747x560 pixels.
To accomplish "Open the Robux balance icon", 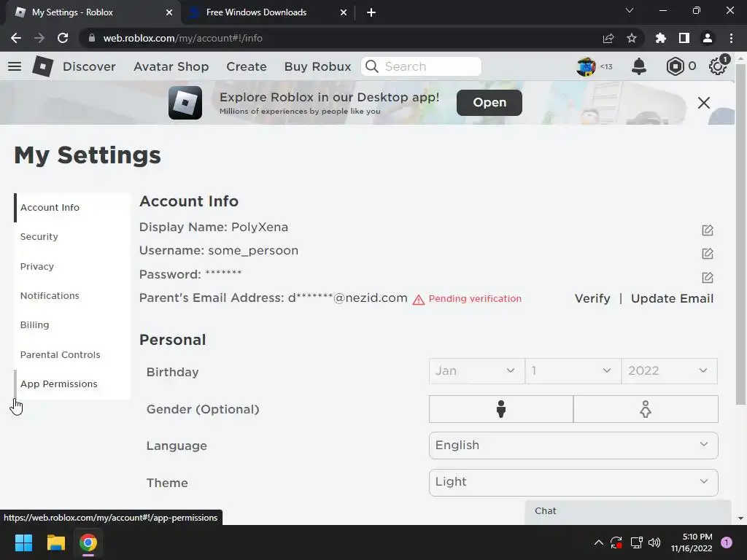I will coord(675,66).
